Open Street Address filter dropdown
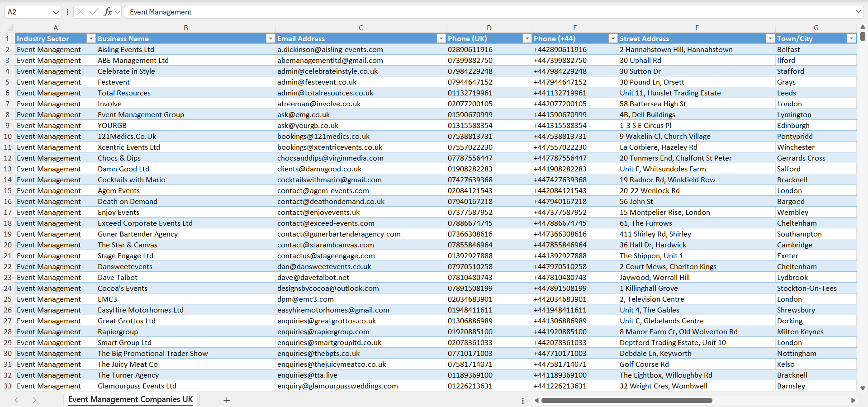Image resolution: width=868 pixels, height=407 pixels. click(770, 38)
